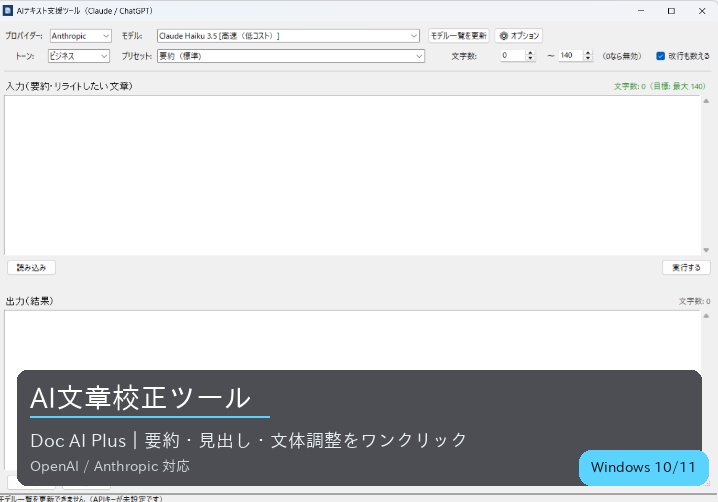
Task: Minimize the AIテキスト支援ツール window
Action: [x=641, y=11]
